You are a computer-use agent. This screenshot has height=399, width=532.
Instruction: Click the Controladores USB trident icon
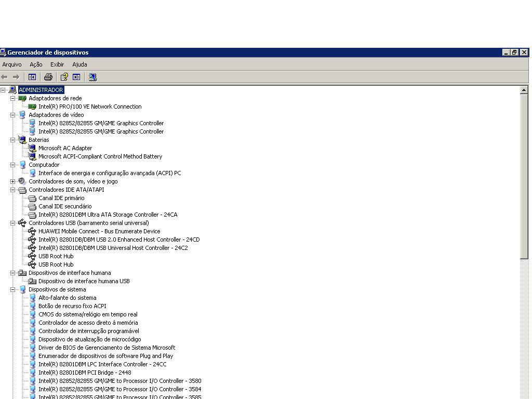click(x=22, y=223)
